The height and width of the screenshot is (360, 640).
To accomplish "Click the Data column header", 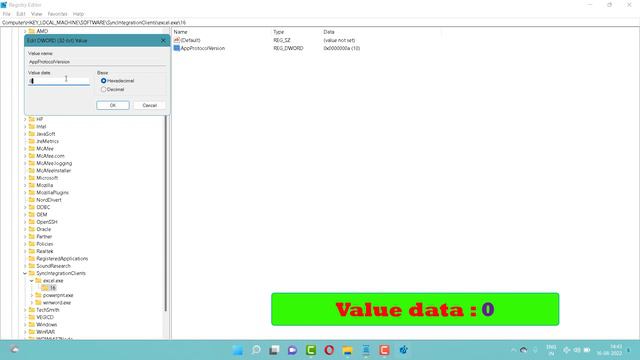I will (x=329, y=32).
